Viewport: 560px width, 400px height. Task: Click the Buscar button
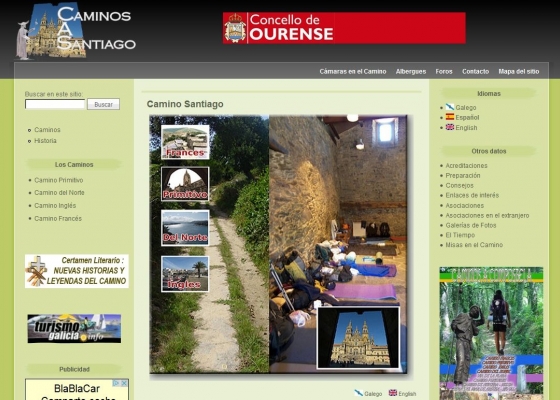pyautogui.click(x=104, y=104)
